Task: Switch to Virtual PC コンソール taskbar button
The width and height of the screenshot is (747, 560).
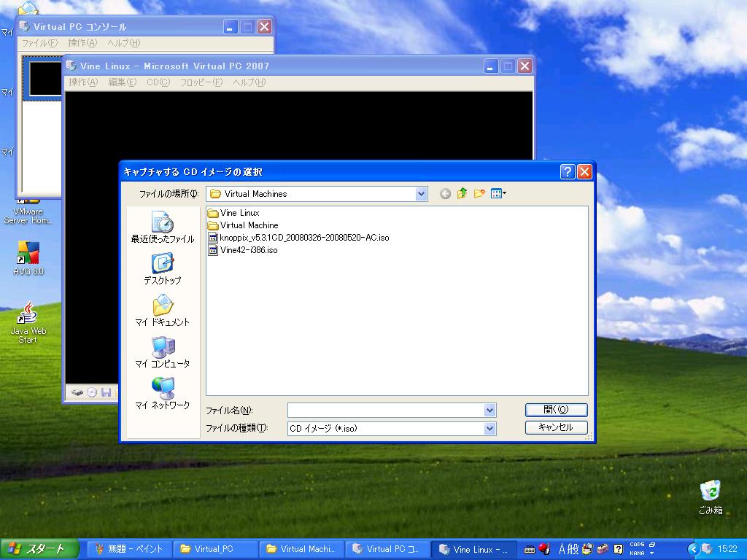Action: [x=387, y=549]
